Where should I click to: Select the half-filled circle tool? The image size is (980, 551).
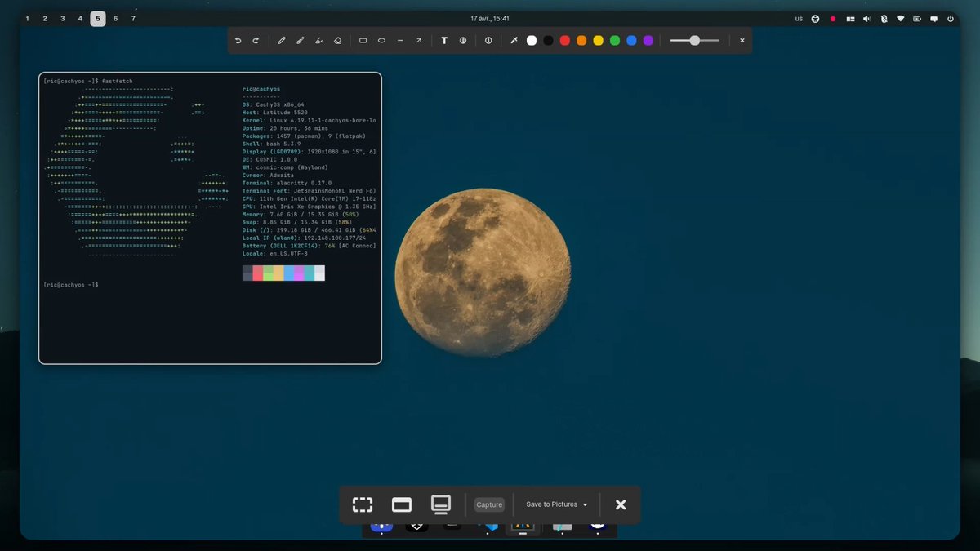(463, 40)
